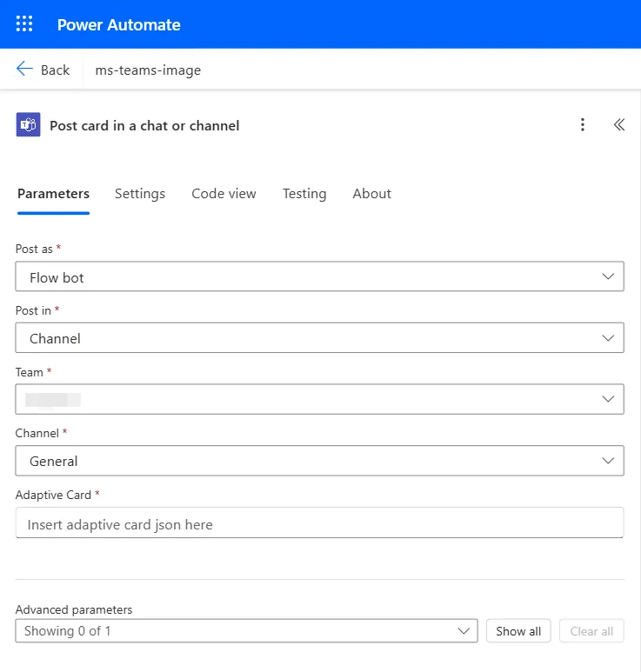The height and width of the screenshot is (672, 641).
Task: Select the Parameters tab
Action: tap(53, 194)
